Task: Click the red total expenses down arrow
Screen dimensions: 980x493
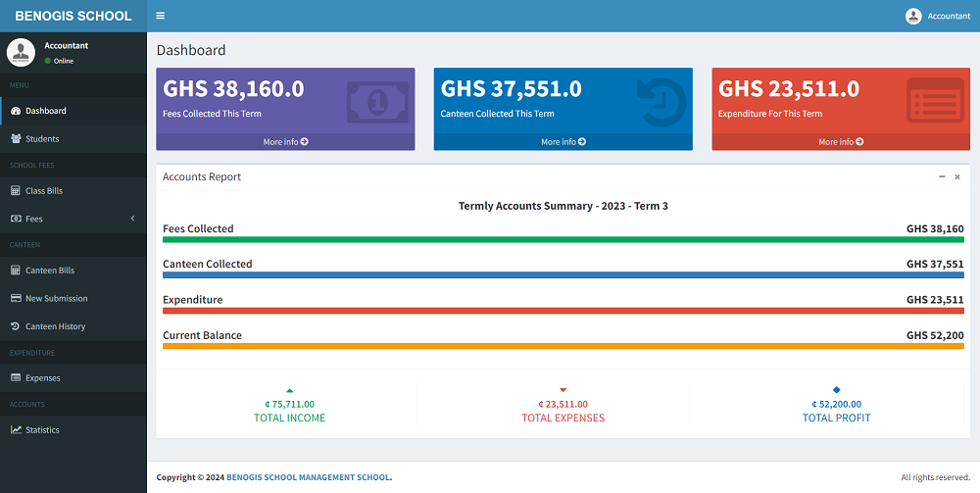Action: 563,390
